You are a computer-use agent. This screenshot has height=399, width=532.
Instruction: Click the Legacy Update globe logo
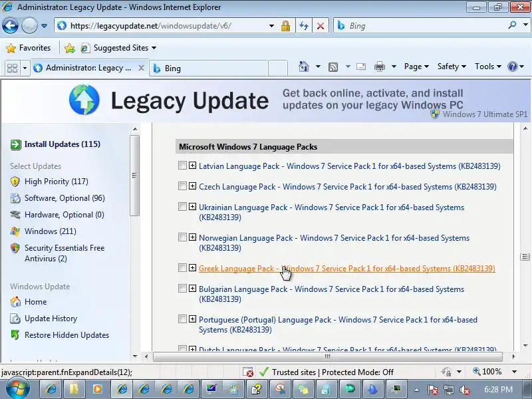coord(84,100)
